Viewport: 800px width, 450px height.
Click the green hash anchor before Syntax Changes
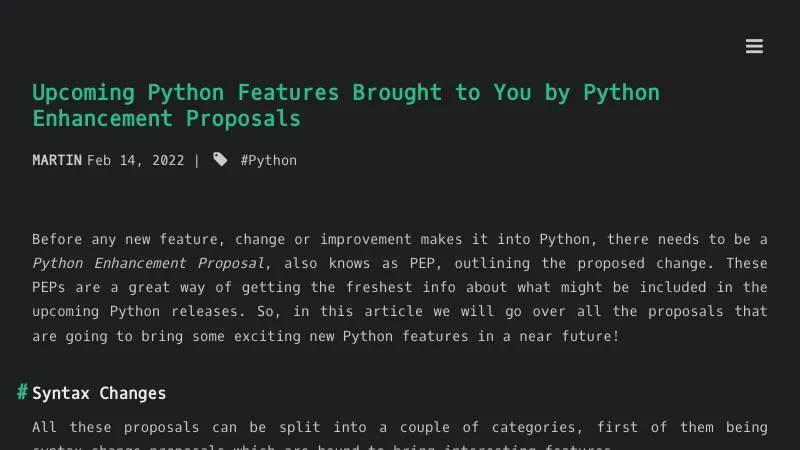22,392
